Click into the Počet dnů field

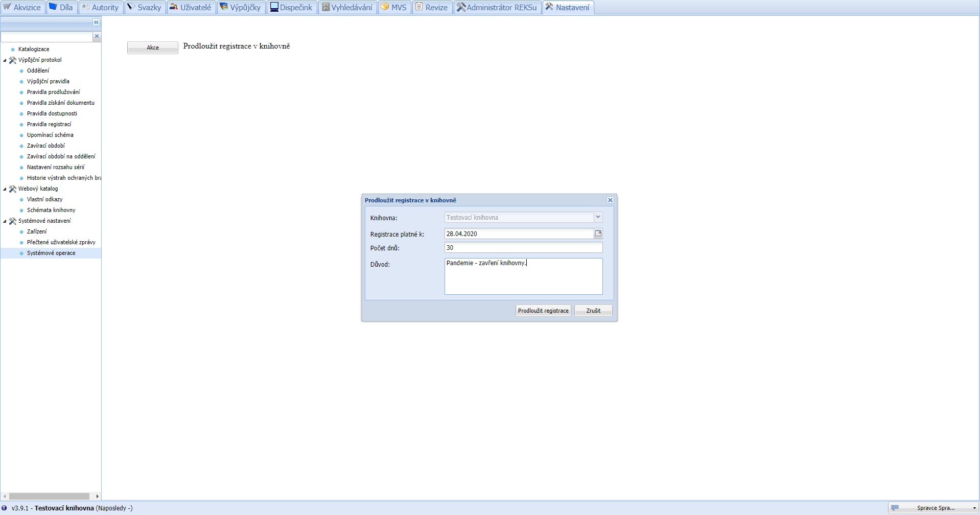click(523, 248)
